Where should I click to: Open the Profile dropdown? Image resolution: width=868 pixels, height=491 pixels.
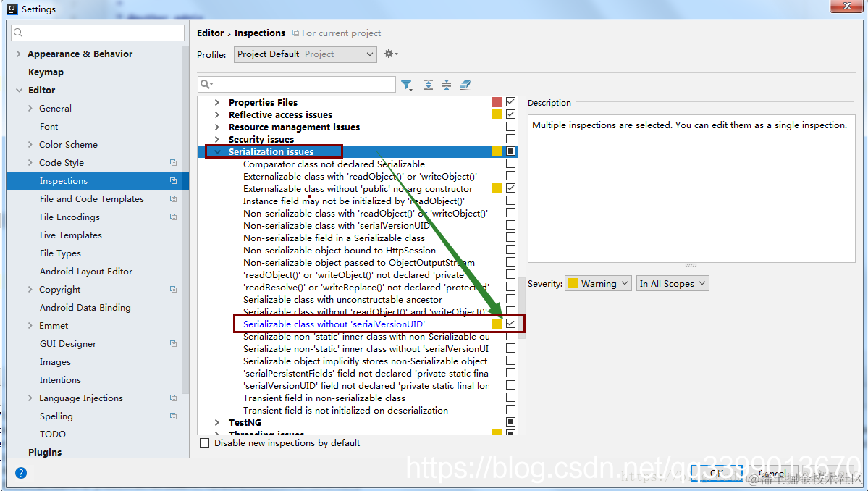click(305, 54)
